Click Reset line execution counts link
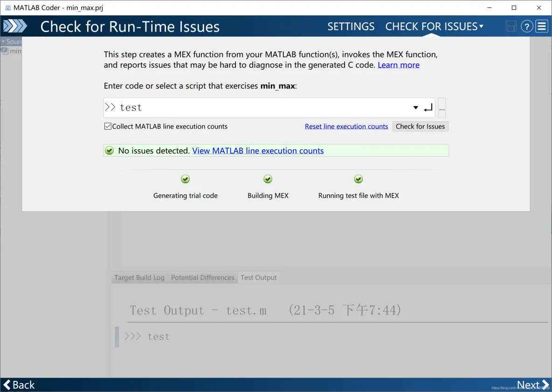Image resolution: width=552 pixels, height=392 pixels. coord(346,126)
